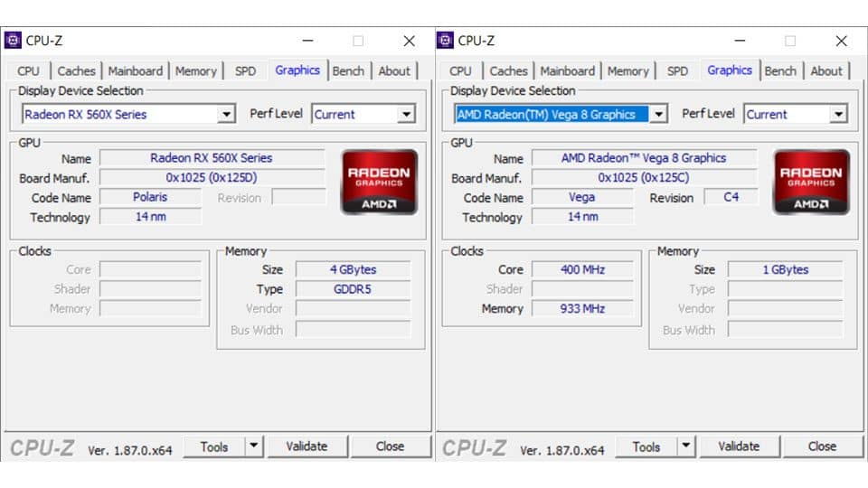Image resolution: width=868 pixels, height=488 pixels.
Task: Click Close button at bottom of right window
Action: tap(823, 446)
